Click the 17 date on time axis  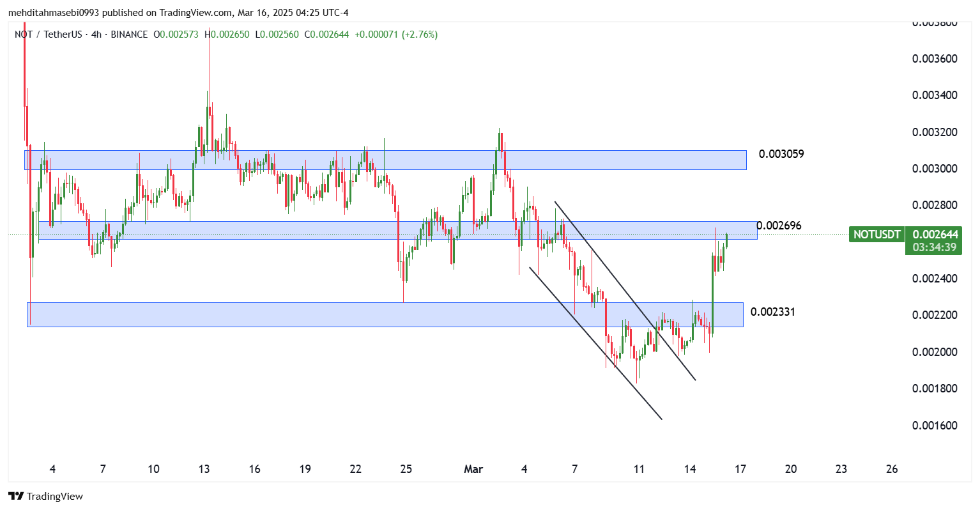point(740,469)
